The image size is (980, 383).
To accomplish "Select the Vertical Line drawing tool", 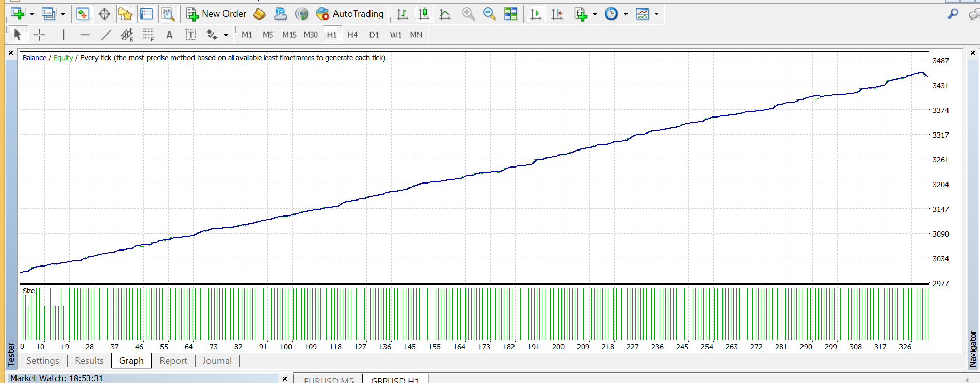I will tap(63, 35).
